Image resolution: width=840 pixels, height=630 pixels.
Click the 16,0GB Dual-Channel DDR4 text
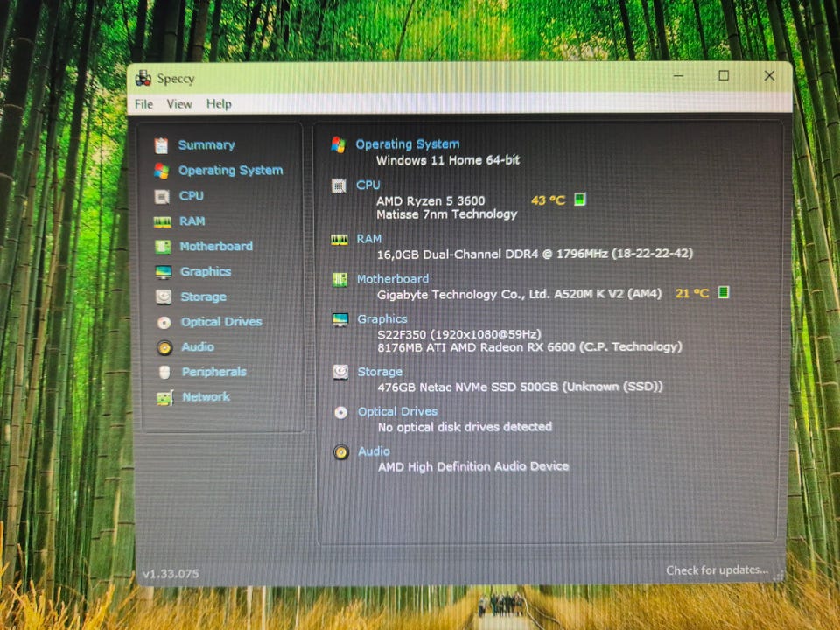click(x=535, y=254)
